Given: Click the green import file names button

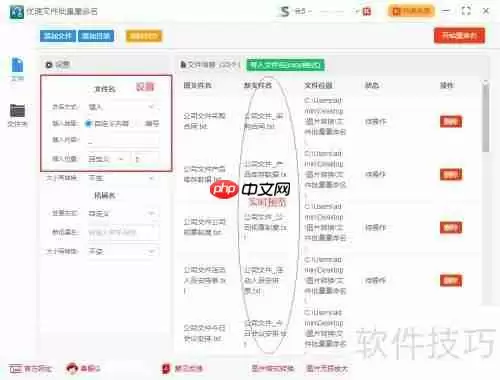Looking at the screenshot, I should 285,65.
